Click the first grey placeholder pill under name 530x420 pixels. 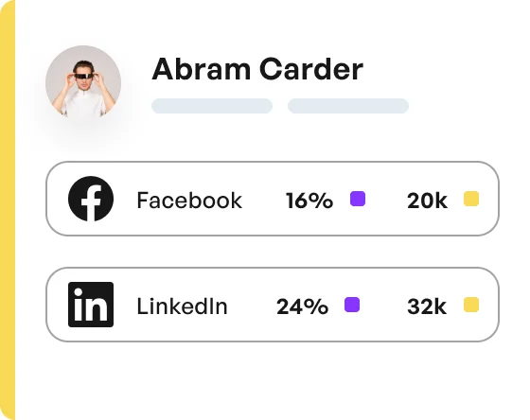(212, 106)
